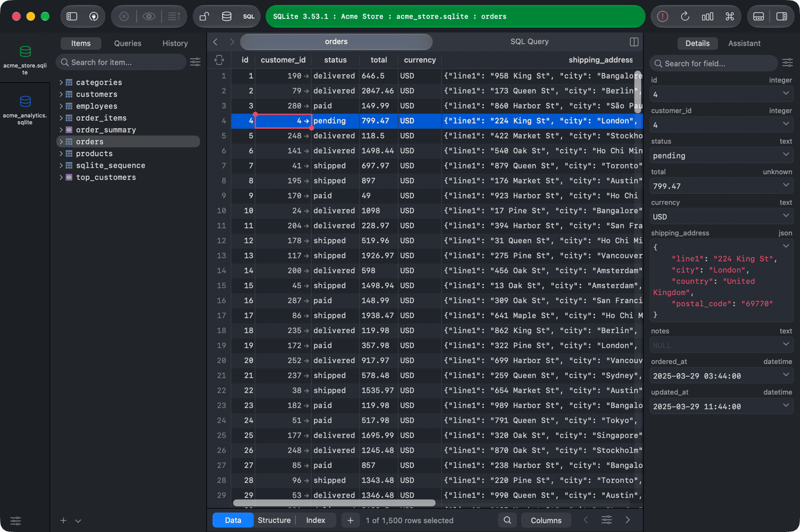Click the total cell showing 2047.46

378,91
